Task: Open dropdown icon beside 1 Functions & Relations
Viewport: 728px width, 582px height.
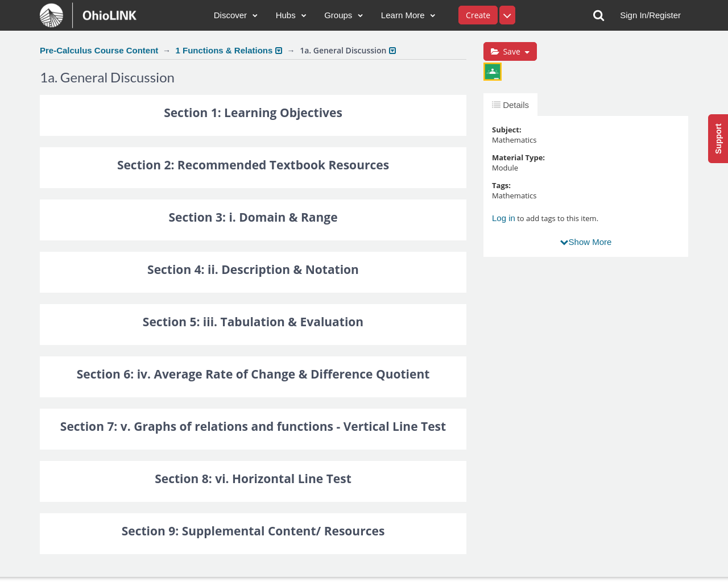Action: [279, 51]
